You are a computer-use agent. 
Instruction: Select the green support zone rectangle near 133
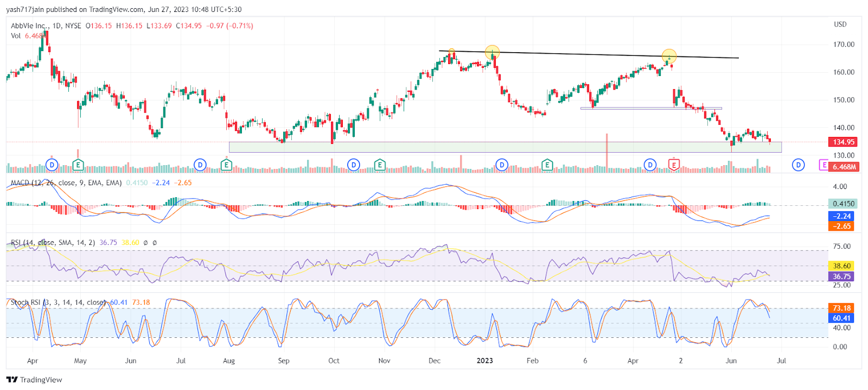[x=505, y=147]
